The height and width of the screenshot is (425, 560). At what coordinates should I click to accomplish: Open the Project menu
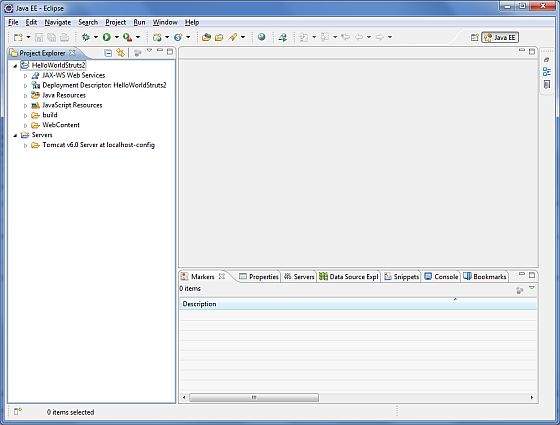[x=115, y=22]
